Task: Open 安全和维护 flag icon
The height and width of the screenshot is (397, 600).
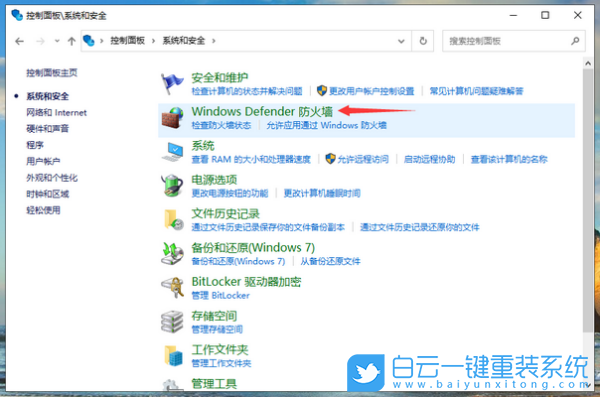Action: pyautogui.click(x=172, y=83)
